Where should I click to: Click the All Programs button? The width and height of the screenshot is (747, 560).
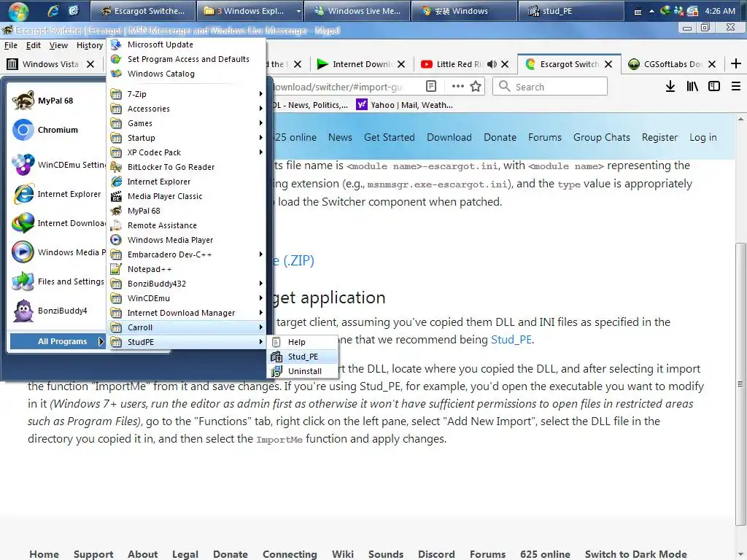[57, 341]
